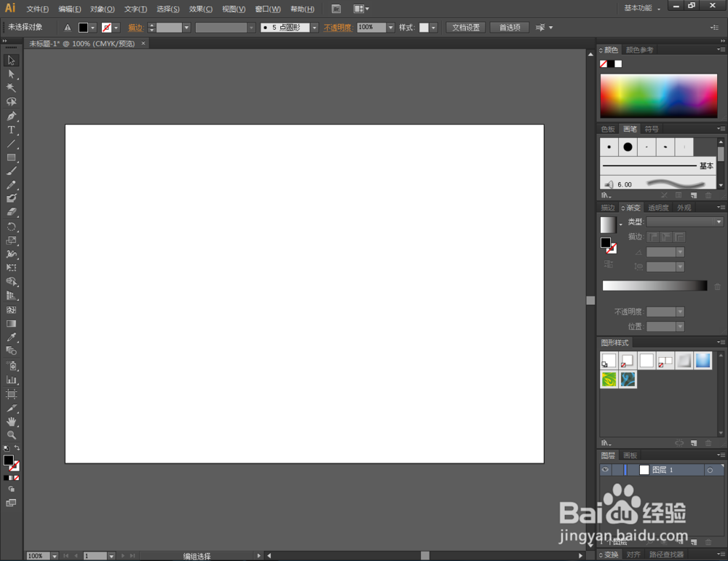
Task: Open the 对象(O) menu
Action: pos(102,9)
